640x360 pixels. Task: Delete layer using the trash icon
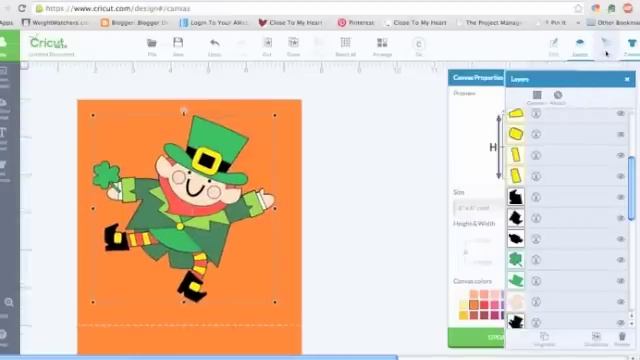coord(622,336)
